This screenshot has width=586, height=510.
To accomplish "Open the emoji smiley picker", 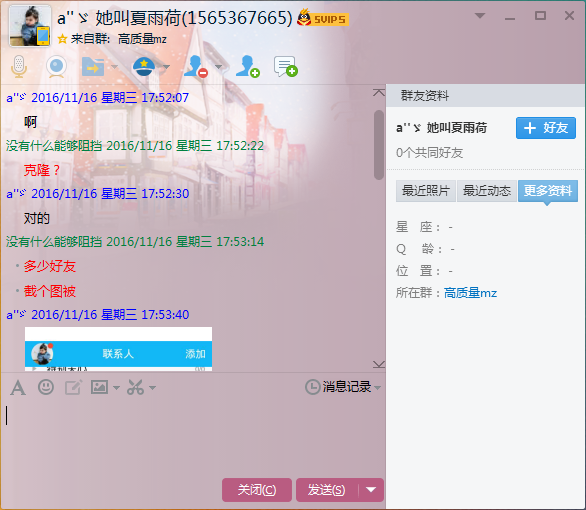I will pyautogui.click(x=46, y=387).
